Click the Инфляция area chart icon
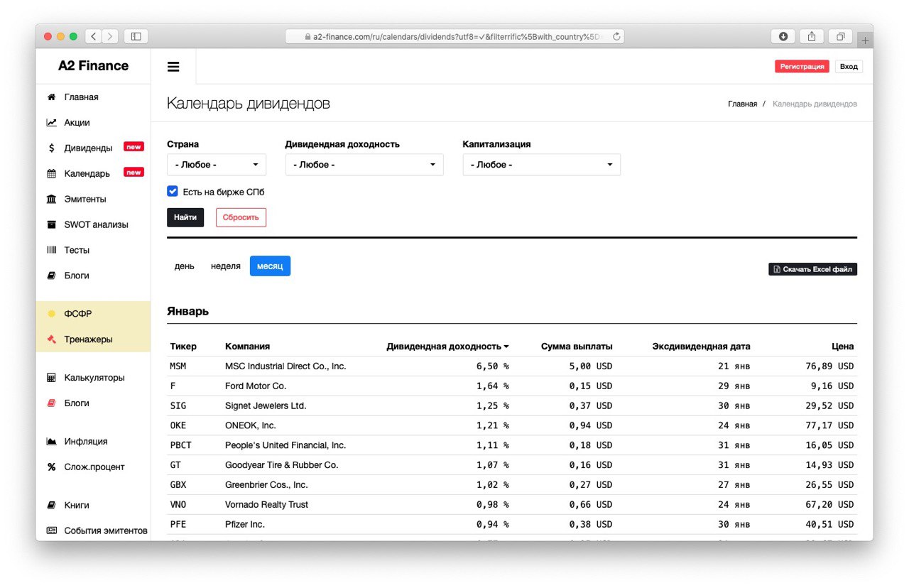The width and height of the screenshot is (909, 588). 51,442
